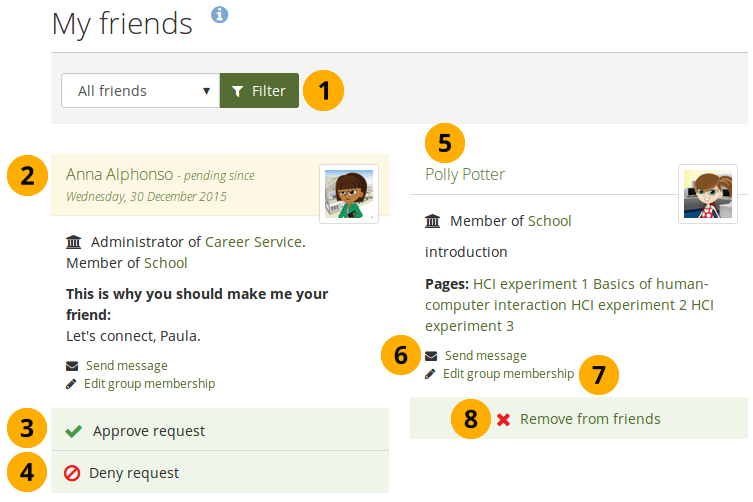Click the pencil icon in Anna's card
Screen dimensions: 753x502
tap(72, 384)
